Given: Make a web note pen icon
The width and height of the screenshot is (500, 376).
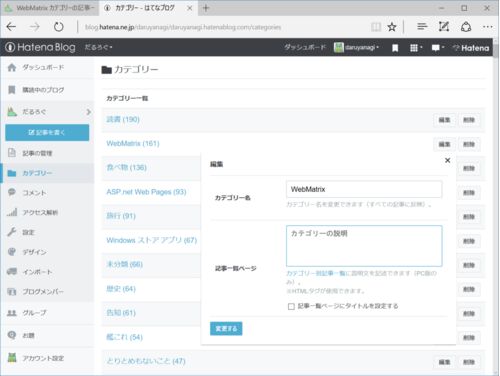Looking at the screenshot, I should pos(444,27).
